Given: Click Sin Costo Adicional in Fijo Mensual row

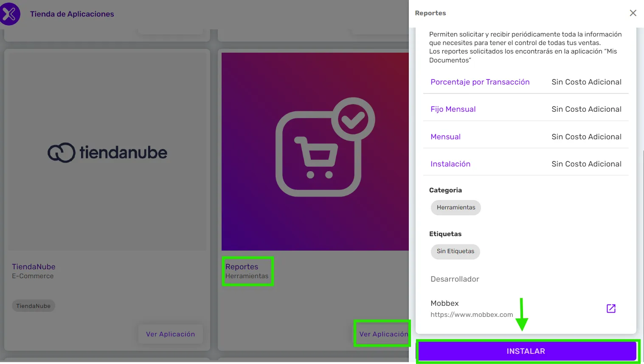Looking at the screenshot, I should (586, 109).
